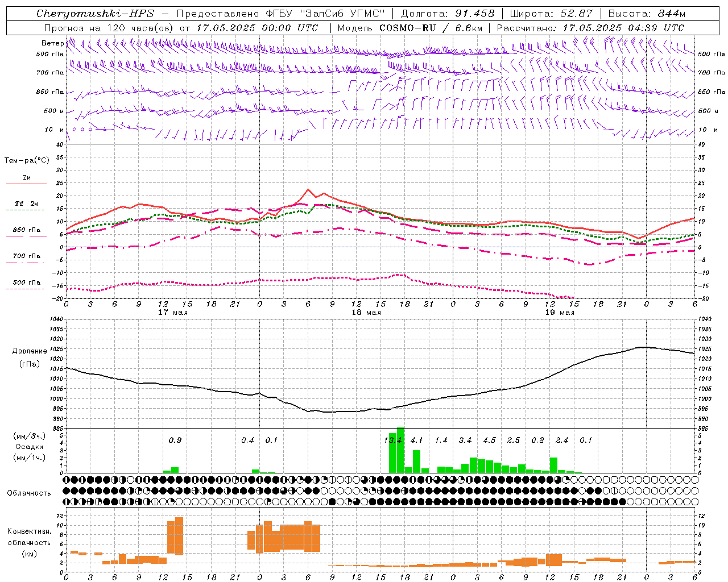Click the solid red '2м' legend line
The width and height of the screenshot is (728, 582).
pyautogui.click(x=26, y=184)
